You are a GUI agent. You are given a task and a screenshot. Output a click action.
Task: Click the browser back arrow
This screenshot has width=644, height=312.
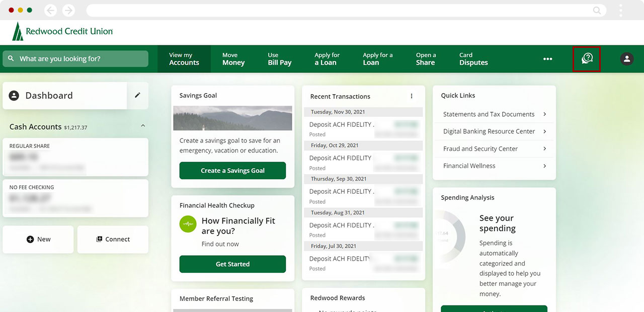(x=50, y=10)
